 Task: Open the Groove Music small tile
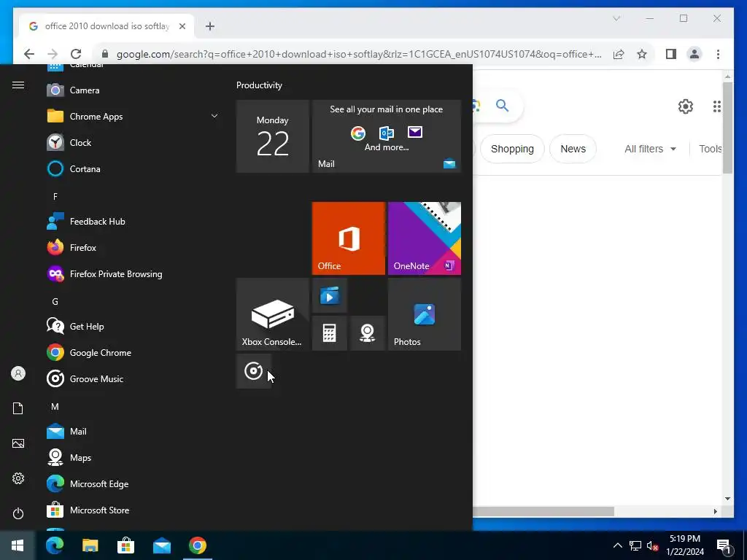(253, 371)
